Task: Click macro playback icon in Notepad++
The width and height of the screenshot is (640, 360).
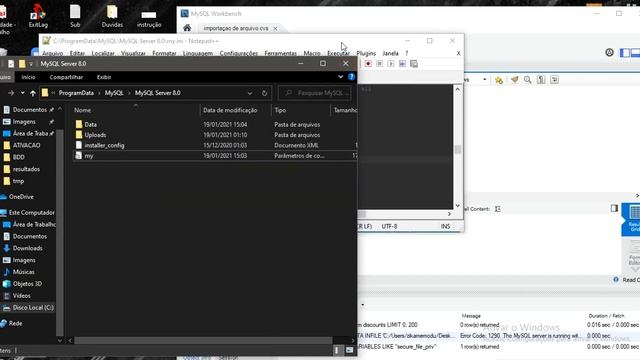Action: point(391,64)
